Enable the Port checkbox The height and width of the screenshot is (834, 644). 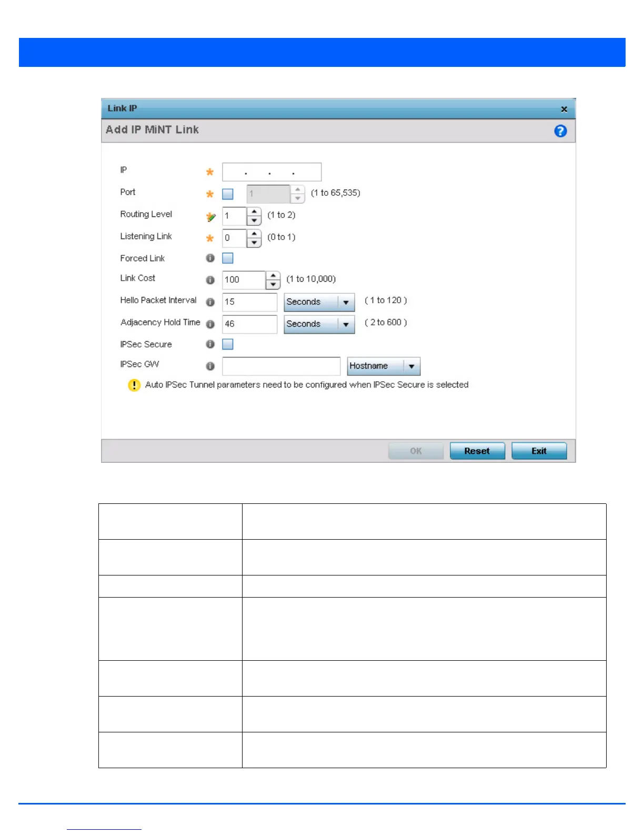(228, 194)
